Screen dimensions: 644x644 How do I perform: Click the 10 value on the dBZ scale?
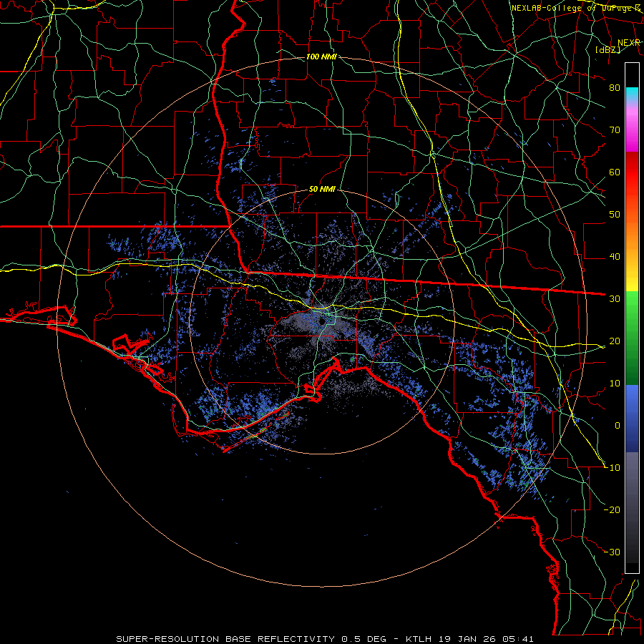tap(615, 384)
